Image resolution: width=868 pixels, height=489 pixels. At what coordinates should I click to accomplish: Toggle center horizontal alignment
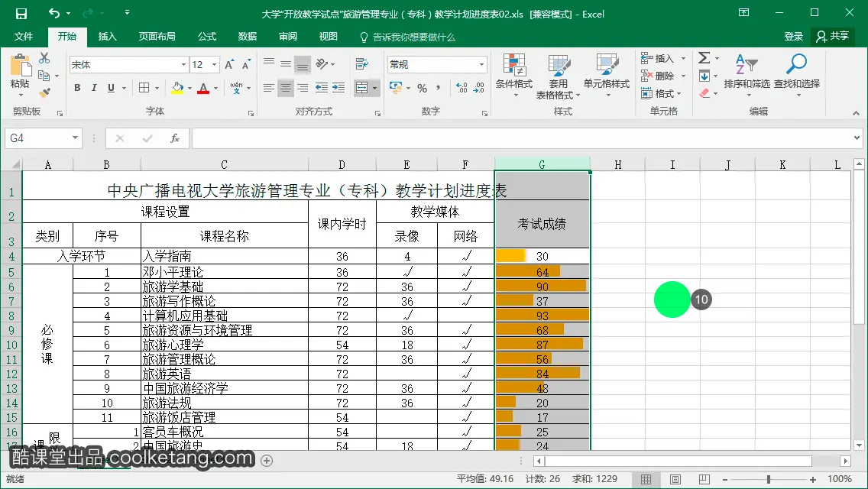pos(286,88)
